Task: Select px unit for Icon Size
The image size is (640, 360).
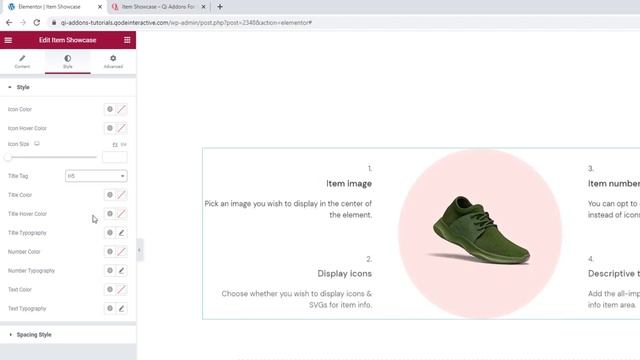Action: pyautogui.click(x=115, y=144)
